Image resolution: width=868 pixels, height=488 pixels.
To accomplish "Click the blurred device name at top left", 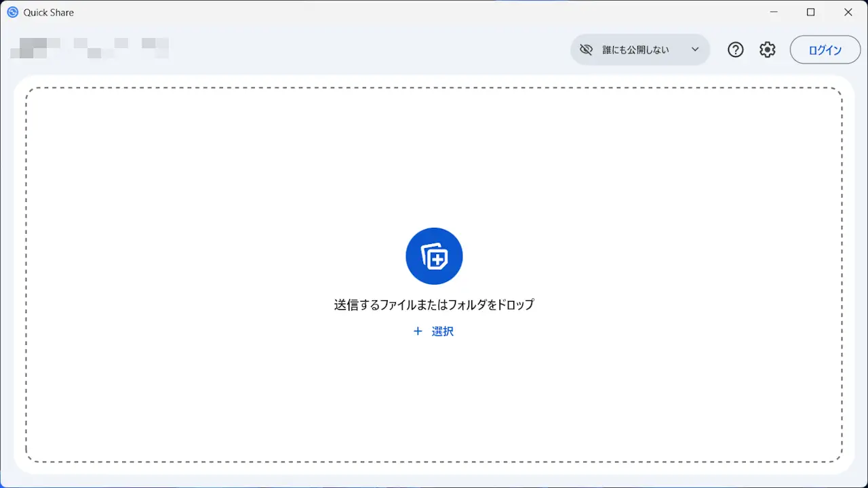I will coord(90,48).
